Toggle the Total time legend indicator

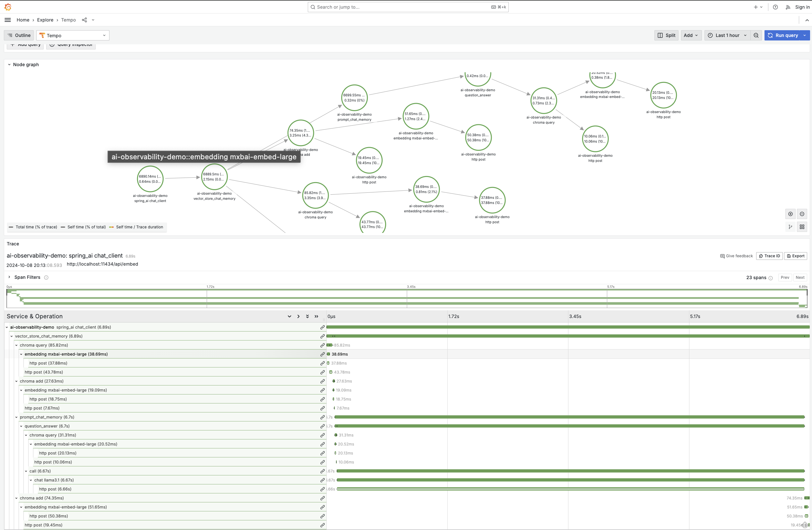tap(33, 227)
